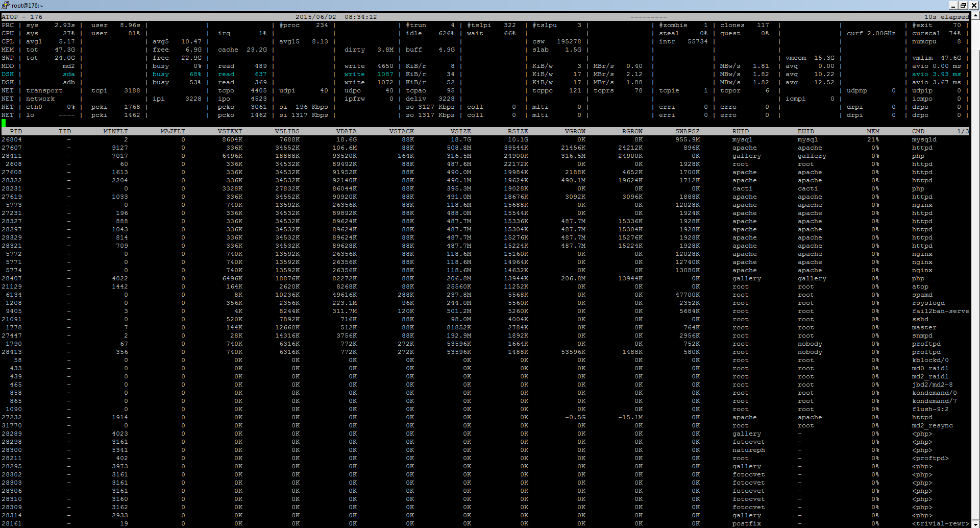Screen dimensions: 980x528
Task: Click the 10s elapsed label
Action: click(x=947, y=17)
